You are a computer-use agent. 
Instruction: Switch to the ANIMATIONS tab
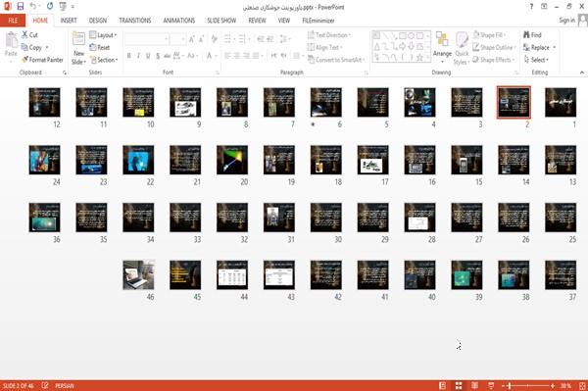pyautogui.click(x=179, y=21)
